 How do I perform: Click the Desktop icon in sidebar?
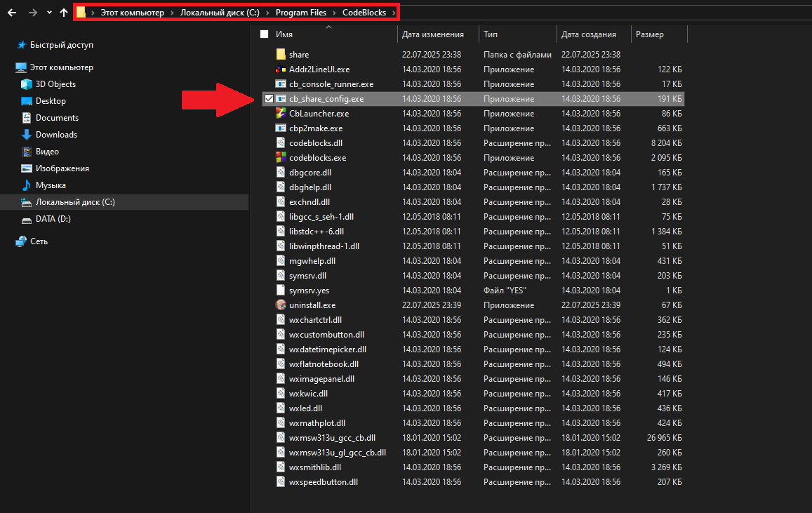pos(27,101)
